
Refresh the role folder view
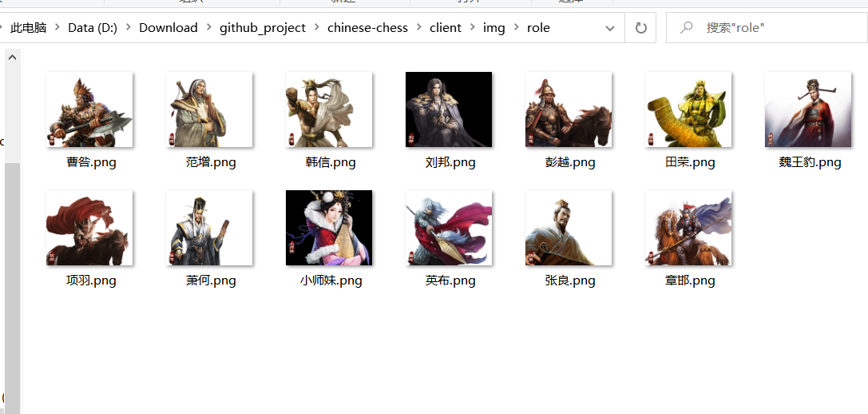[640, 28]
